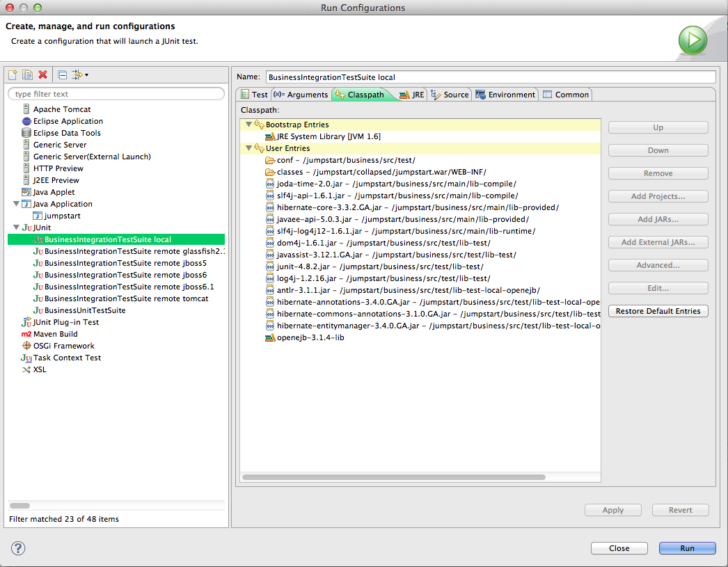Switch to the Arguments tab
The width and height of the screenshot is (728, 567).
301,95
